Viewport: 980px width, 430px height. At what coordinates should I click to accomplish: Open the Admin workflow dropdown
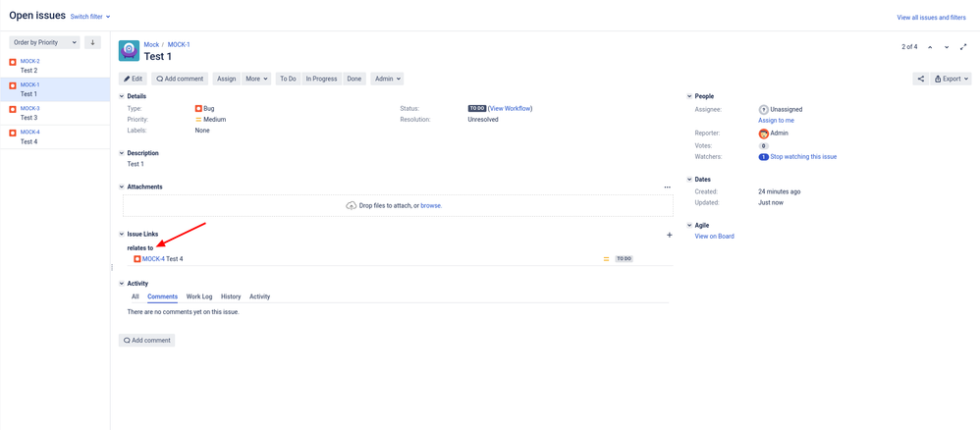click(x=387, y=79)
